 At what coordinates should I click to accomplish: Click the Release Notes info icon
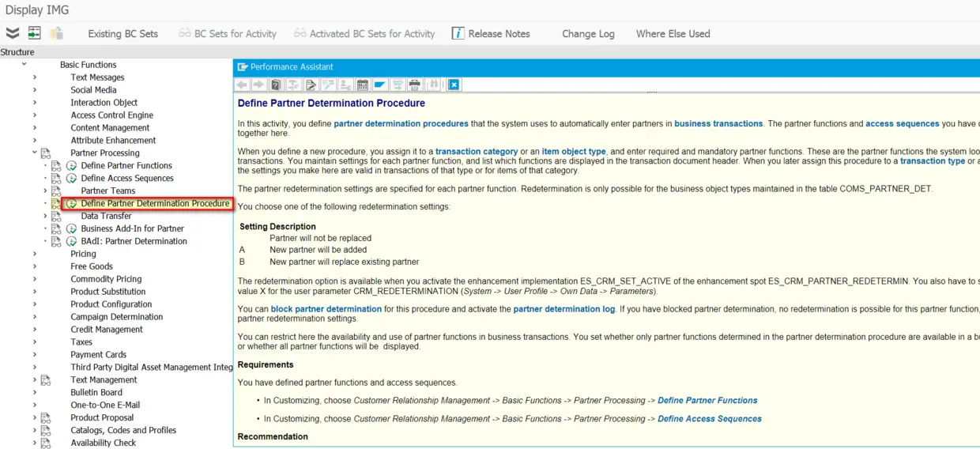click(x=458, y=33)
